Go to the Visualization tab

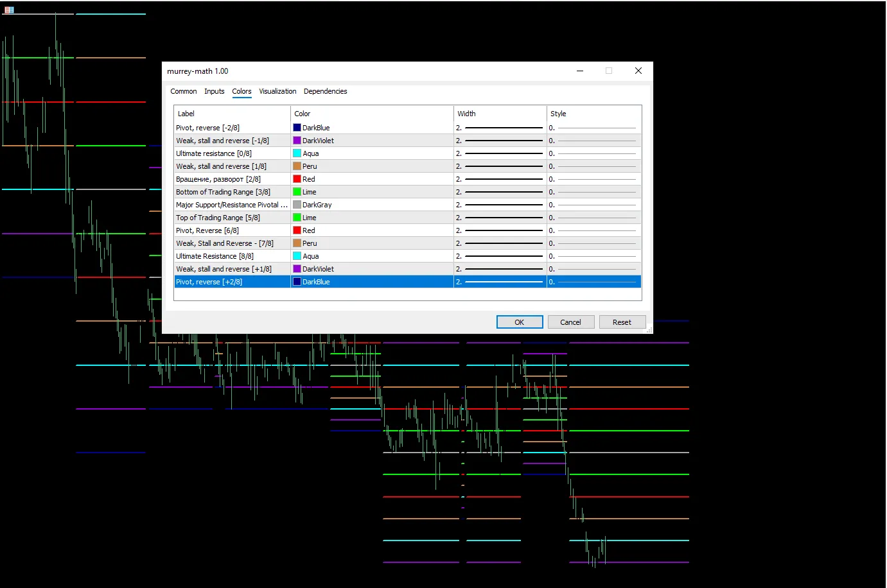click(277, 92)
